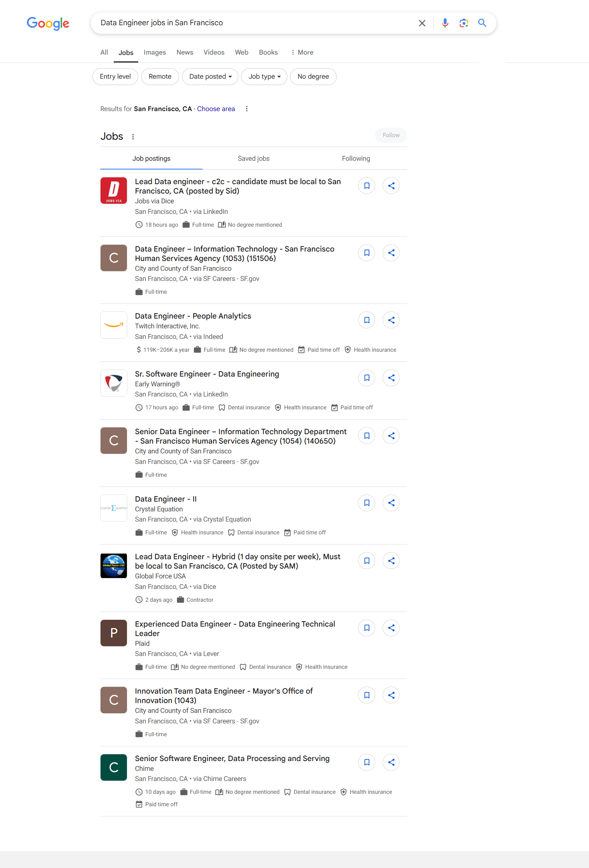This screenshot has height=868, width=589.
Task: Save the Twitch People Analytics job bookmark
Action: pos(366,320)
